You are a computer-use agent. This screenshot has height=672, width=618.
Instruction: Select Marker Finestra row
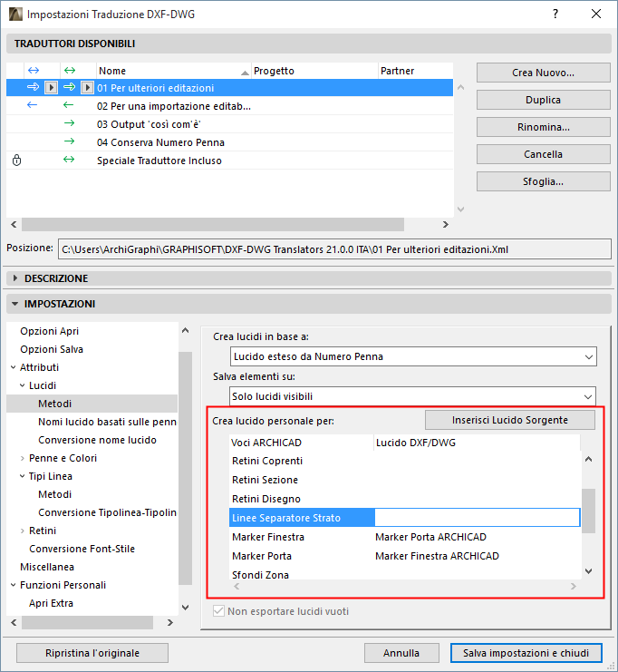pos(405,537)
